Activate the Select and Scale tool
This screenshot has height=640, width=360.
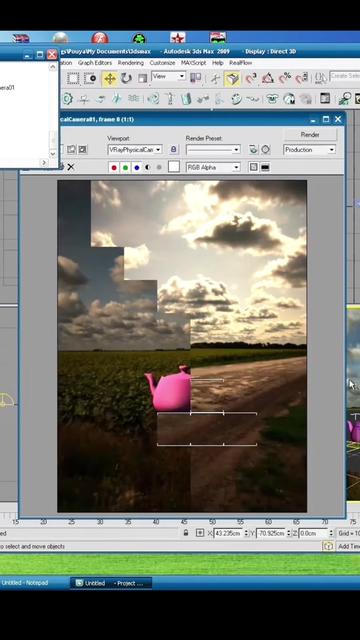[142, 78]
